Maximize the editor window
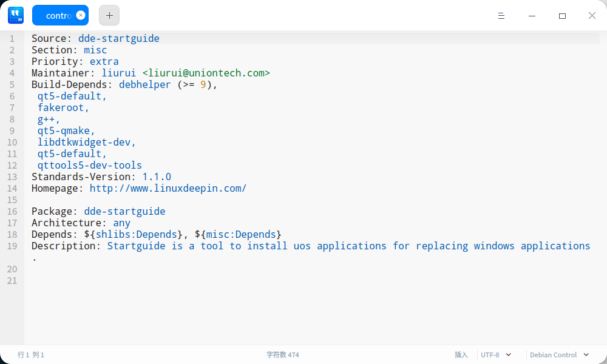 click(562, 16)
